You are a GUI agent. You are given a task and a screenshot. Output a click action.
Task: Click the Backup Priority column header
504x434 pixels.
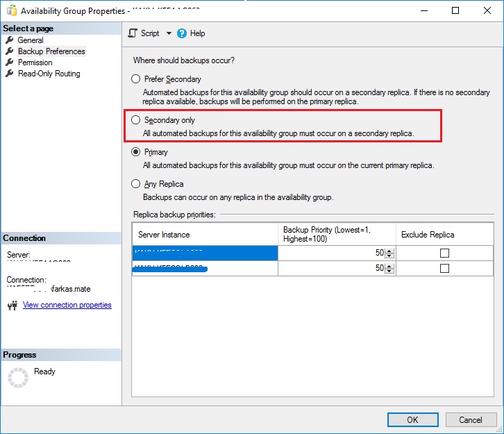337,235
